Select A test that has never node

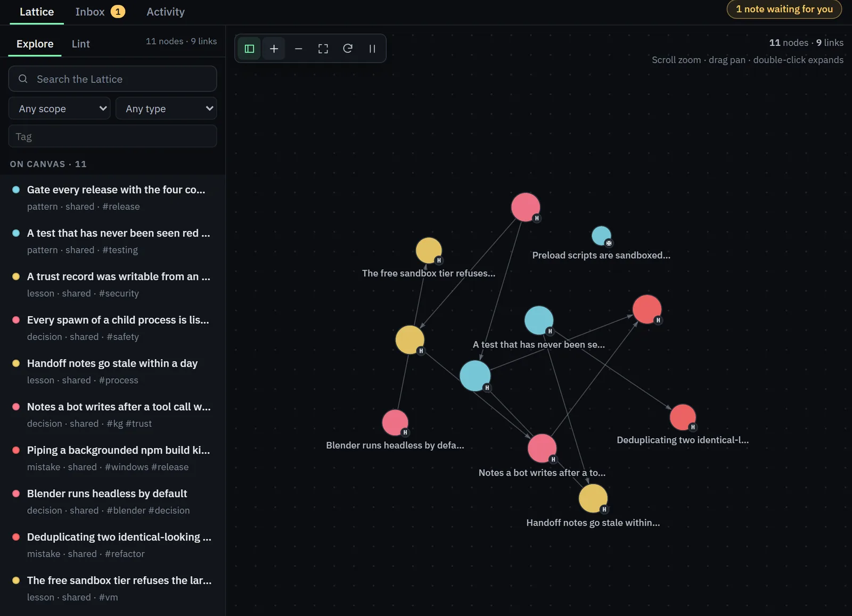pyautogui.click(x=539, y=321)
